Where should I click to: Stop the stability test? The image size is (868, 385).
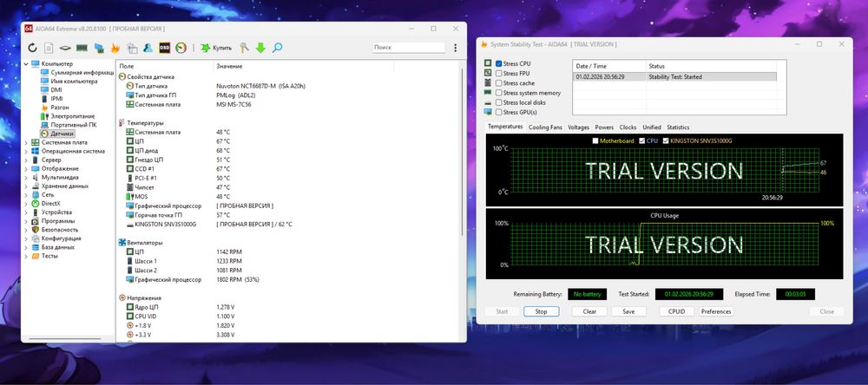[x=541, y=311]
